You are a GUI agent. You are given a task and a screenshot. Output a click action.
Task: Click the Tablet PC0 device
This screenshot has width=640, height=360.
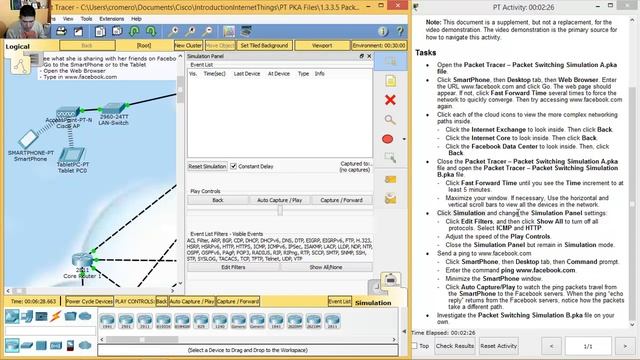click(72, 154)
